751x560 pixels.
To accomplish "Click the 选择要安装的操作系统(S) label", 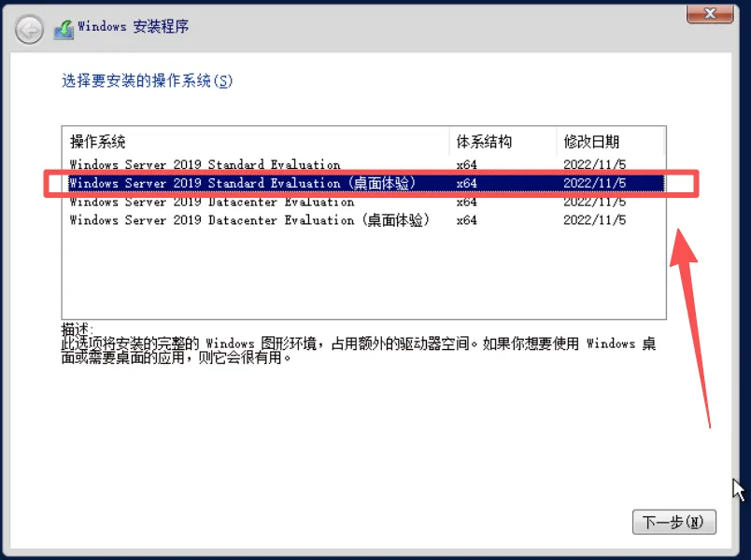I will 147,80.
